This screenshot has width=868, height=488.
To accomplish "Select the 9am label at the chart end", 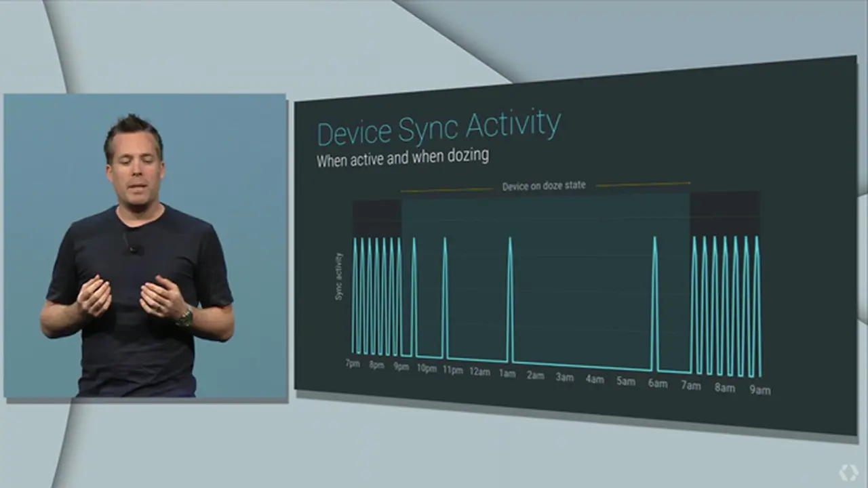I will pos(759,390).
